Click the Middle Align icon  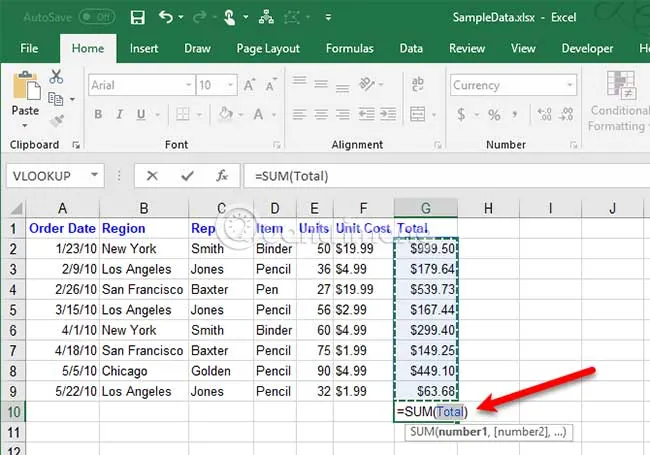(x=321, y=84)
